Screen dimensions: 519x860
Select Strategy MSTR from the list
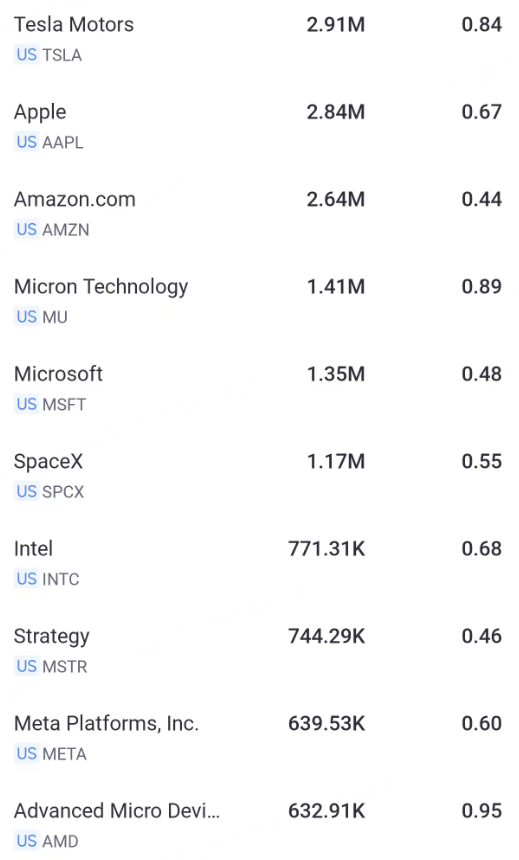(260, 650)
